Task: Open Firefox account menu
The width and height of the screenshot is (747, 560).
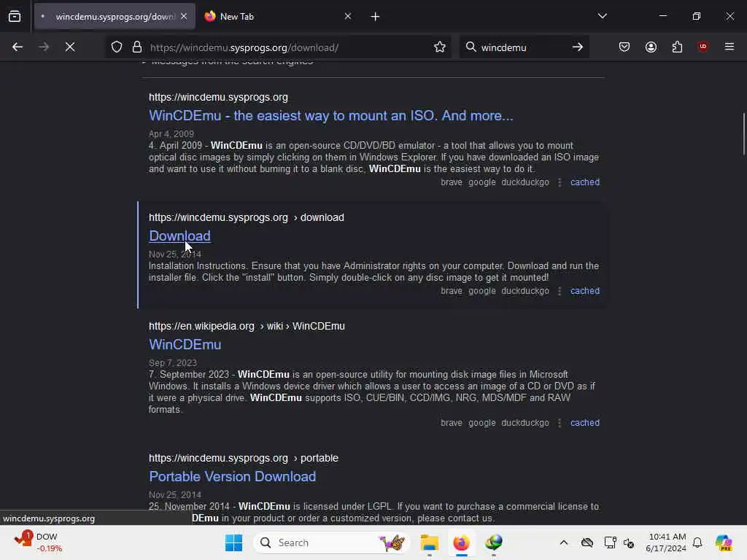Action: [x=651, y=47]
